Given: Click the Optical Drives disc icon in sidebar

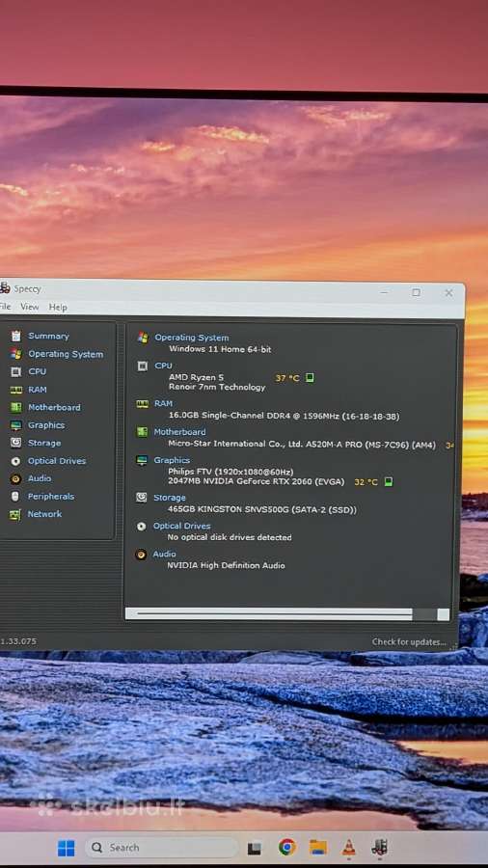Looking at the screenshot, I should click(16, 461).
